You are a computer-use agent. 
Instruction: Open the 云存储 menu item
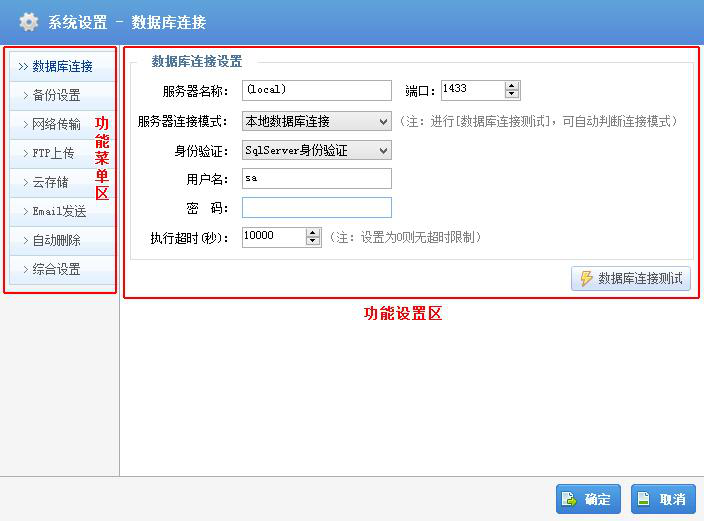point(62,182)
